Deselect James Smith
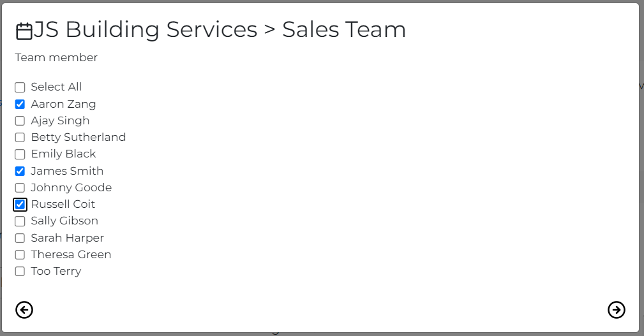644x336 pixels. [x=20, y=171]
